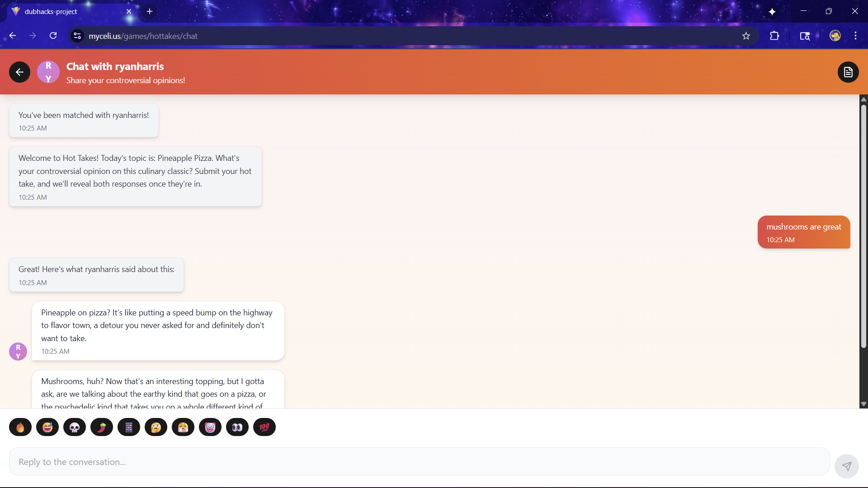Open the Chrome three-dot menu
Screen dimensions: 868x488
coord(855,36)
